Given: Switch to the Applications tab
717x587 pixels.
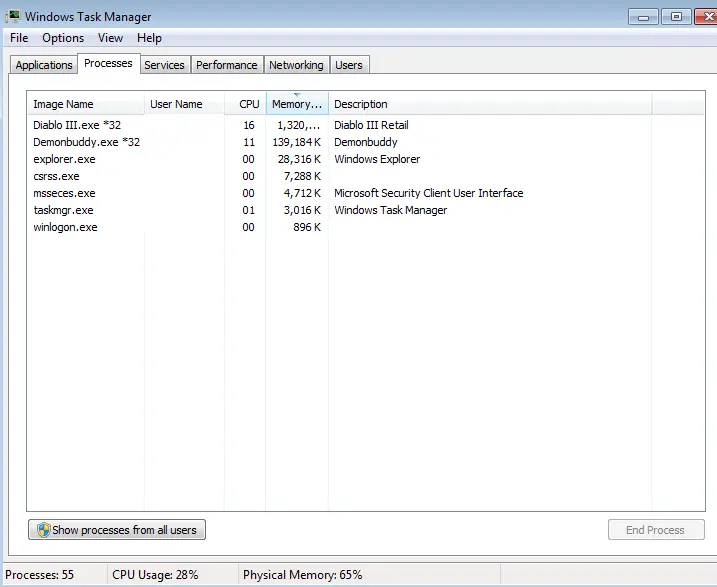Looking at the screenshot, I should click(x=44, y=65).
